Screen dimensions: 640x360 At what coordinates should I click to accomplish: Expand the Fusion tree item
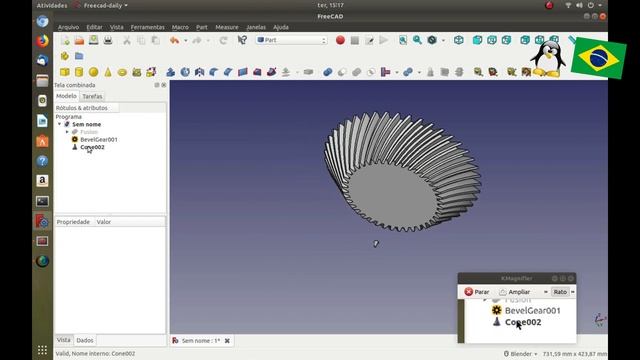(67, 132)
